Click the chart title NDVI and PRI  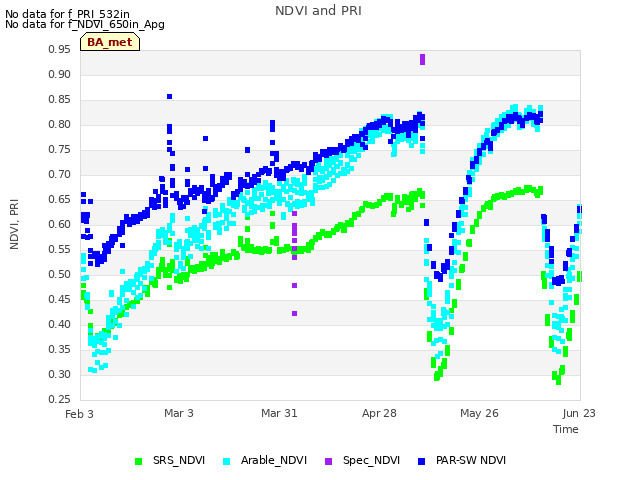tap(318, 11)
